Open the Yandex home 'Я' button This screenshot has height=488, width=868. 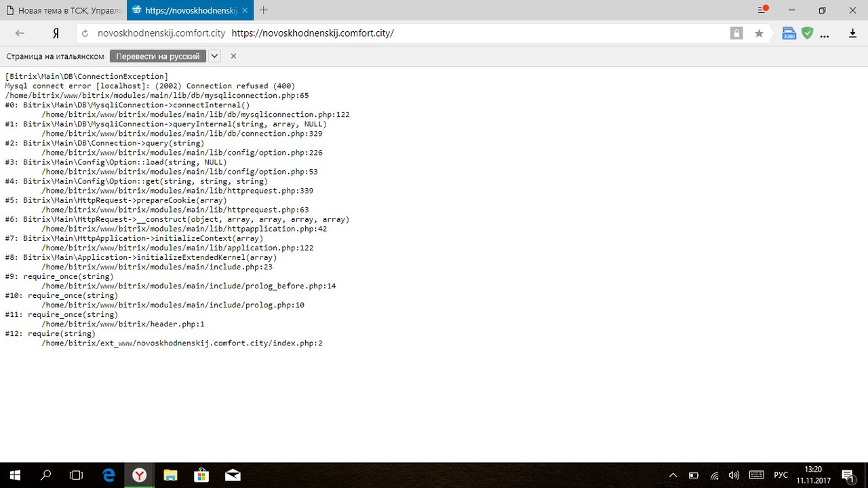pyautogui.click(x=56, y=33)
